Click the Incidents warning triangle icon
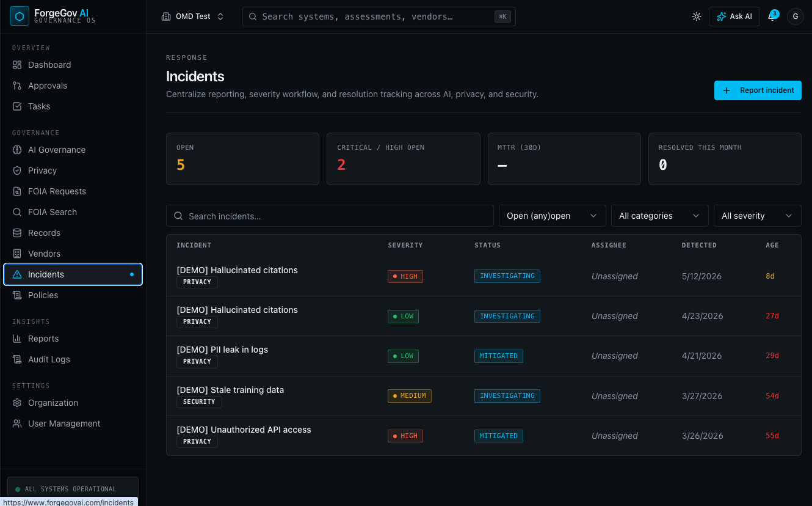812x506 pixels. point(17,274)
